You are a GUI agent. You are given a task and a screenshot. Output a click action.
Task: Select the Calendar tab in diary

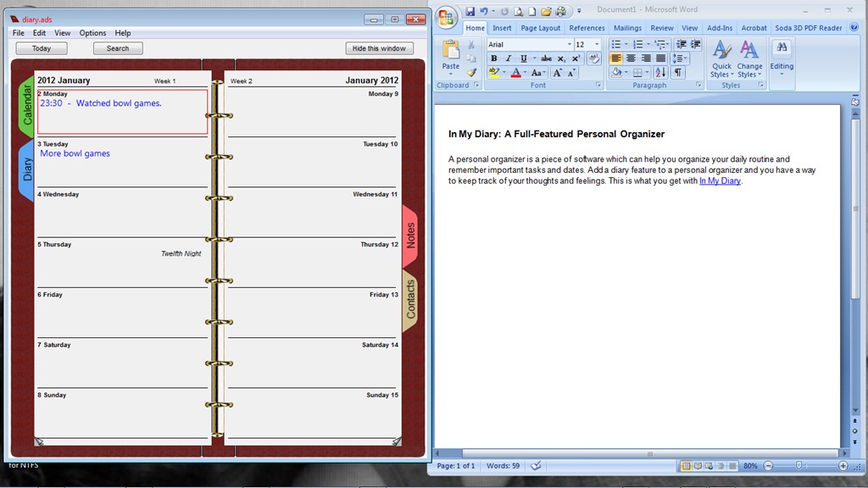tap(26, 105)
